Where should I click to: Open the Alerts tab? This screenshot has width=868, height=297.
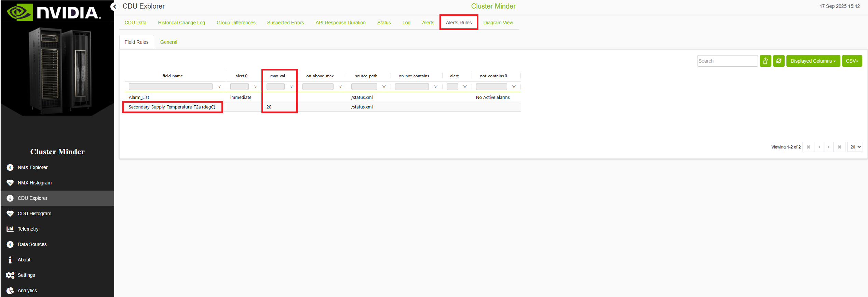[428, 23]
